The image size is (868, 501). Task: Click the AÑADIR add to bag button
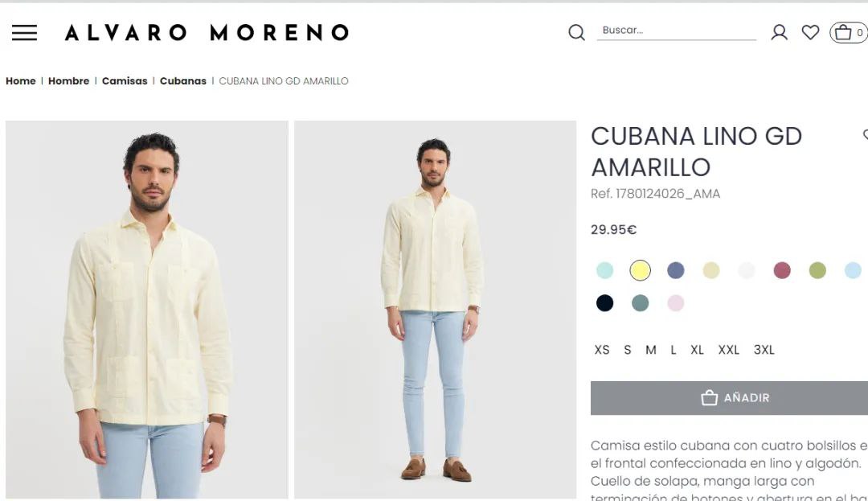pyautogui.click(x=729, y=397)
